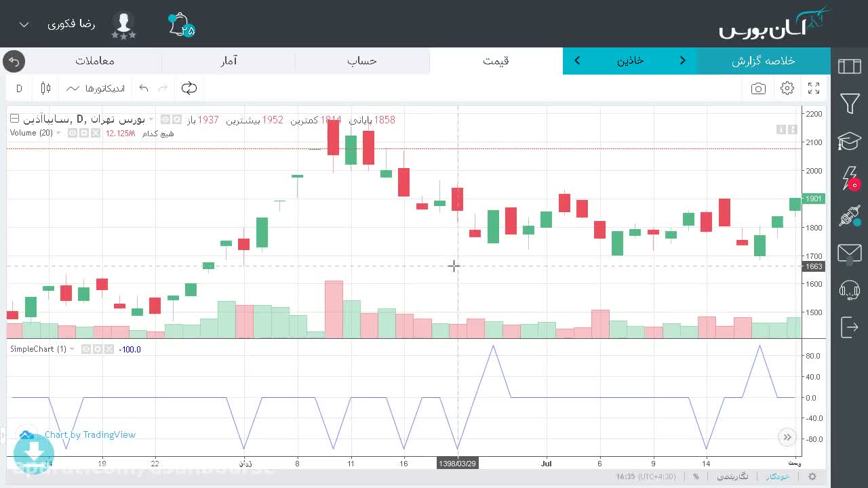Open the support headset icon
The height and width of the screenshot is (488, 868).
[x=850, y=291]
